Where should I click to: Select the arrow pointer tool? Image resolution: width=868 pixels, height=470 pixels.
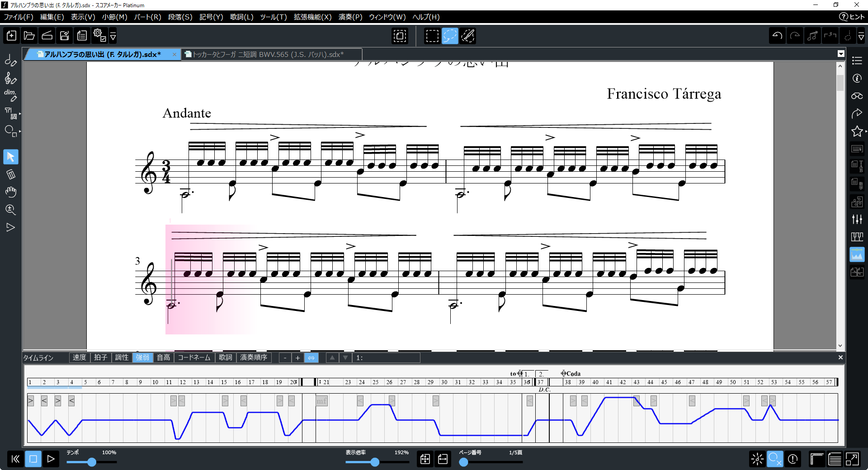click(10, 157)
